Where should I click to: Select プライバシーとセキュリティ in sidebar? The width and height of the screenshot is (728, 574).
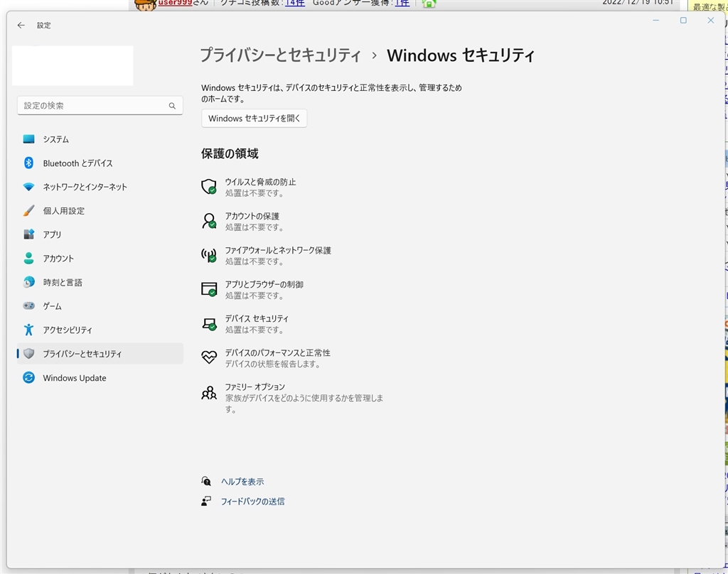click(100, 354)
